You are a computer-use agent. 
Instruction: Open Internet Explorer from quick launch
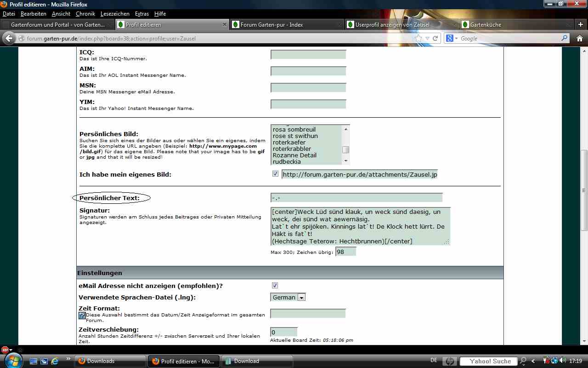[x=55, y=361]
